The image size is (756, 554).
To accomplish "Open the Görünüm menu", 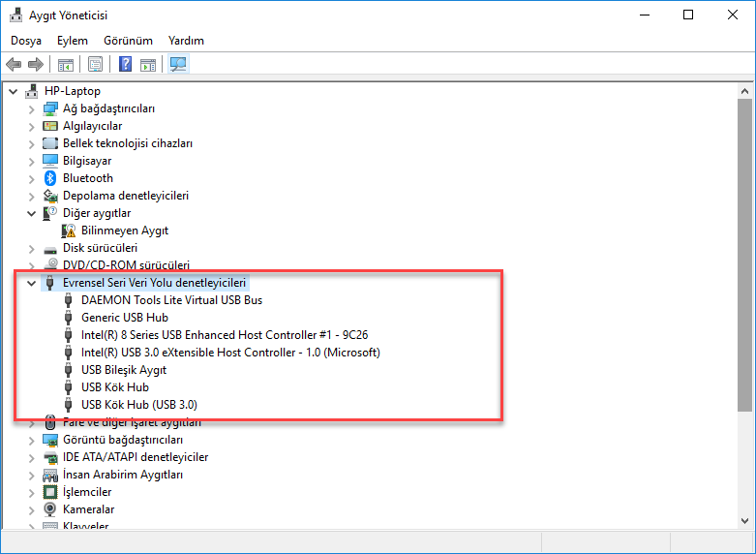I will click(x=128, y=41).
